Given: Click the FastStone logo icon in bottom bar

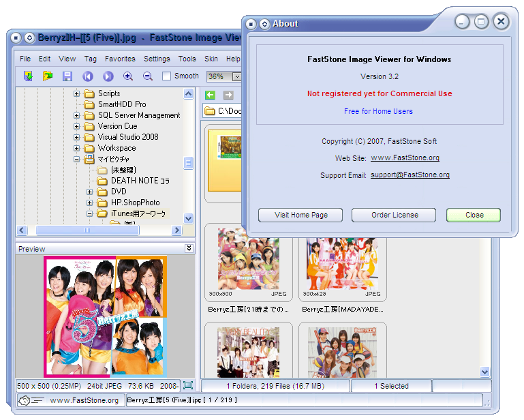Looking at the screenshot, I should (x=31, y=400).
